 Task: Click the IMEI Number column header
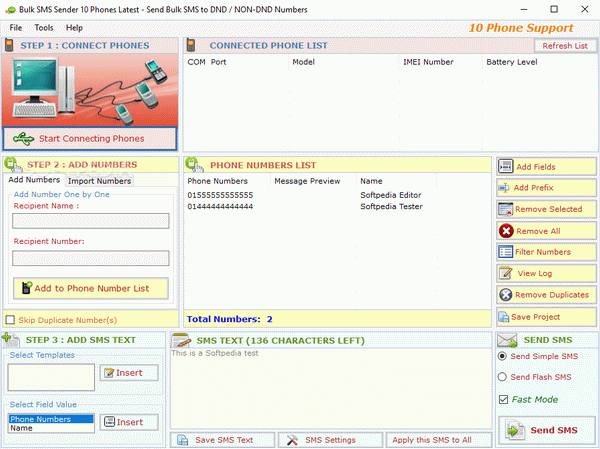pyautogui.click(x=428, y=62)
